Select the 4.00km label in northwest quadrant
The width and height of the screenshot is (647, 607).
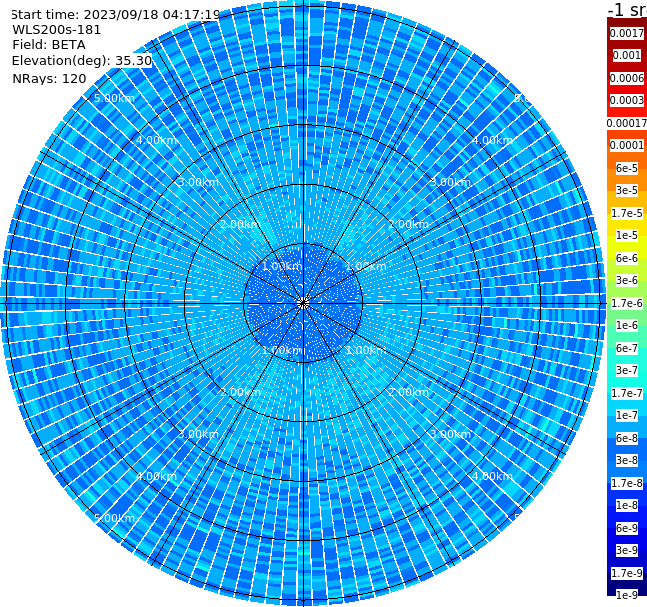(x=156, y=140)
